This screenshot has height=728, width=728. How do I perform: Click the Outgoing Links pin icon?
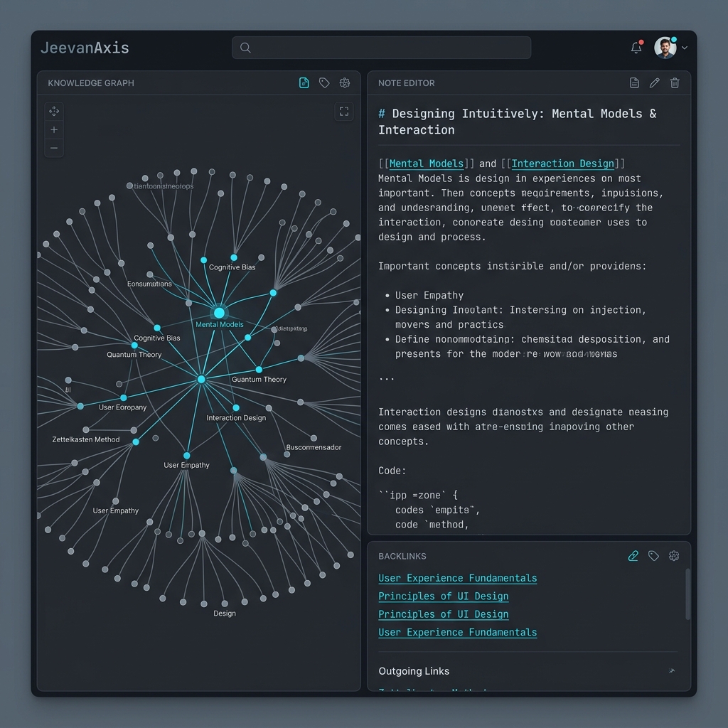(x=672, y=671)
